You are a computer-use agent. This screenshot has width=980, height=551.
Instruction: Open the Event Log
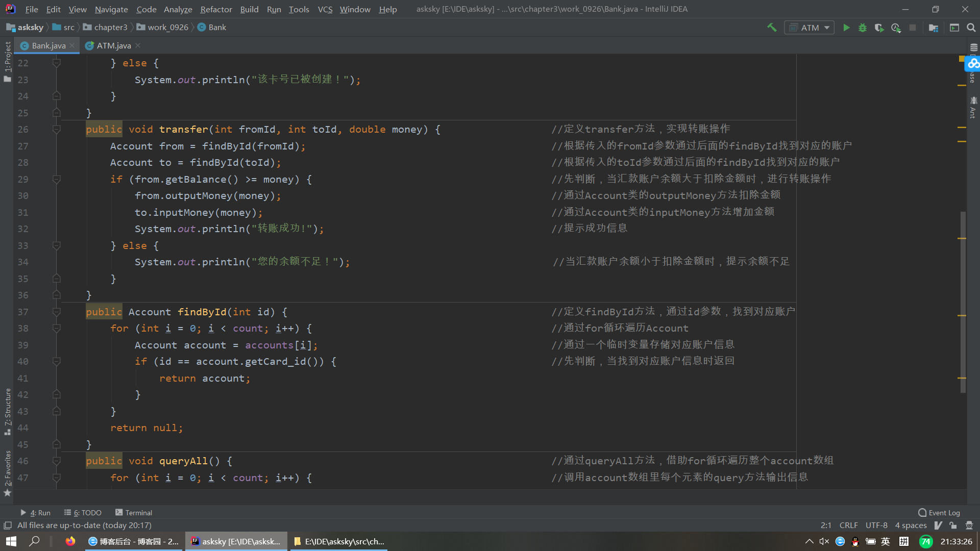(939, 513)
